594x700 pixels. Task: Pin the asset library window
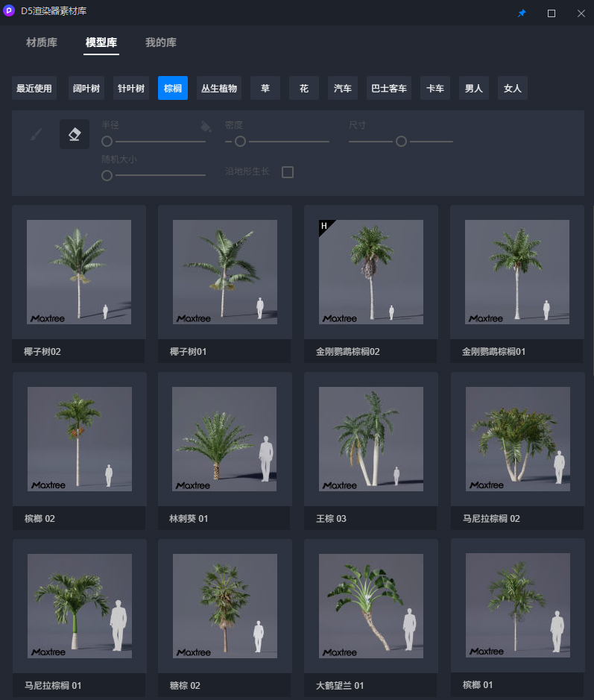tap(522, 13)
